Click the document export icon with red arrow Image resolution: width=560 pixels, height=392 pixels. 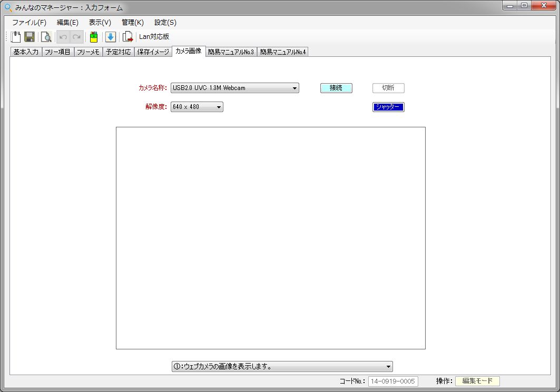tap(127, 37)
